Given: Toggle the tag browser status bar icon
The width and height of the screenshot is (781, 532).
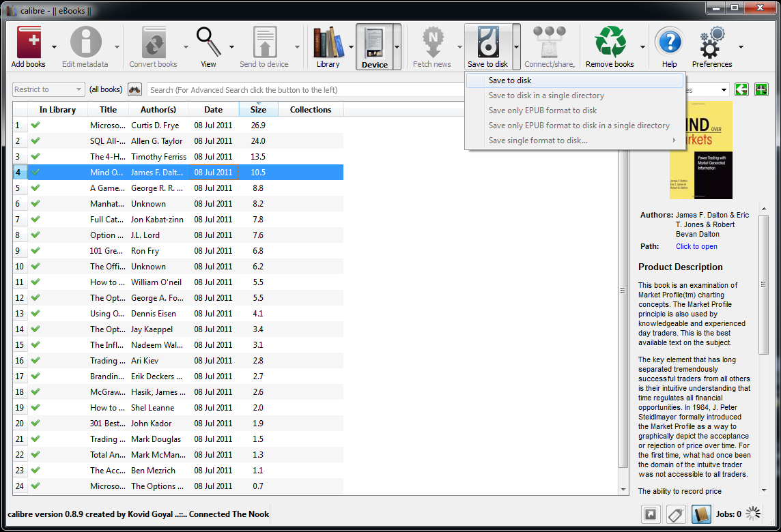Looking at the screenshot, I should pos(675,514).
